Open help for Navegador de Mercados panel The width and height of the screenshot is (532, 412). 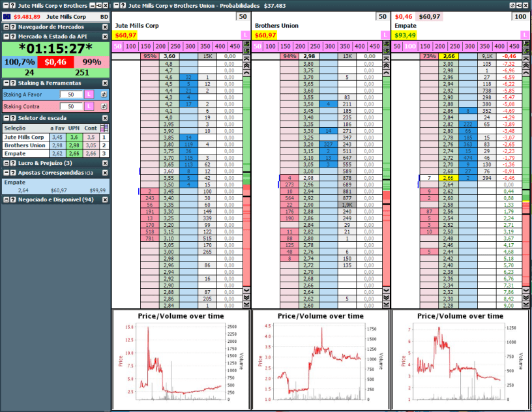[13, 27]
